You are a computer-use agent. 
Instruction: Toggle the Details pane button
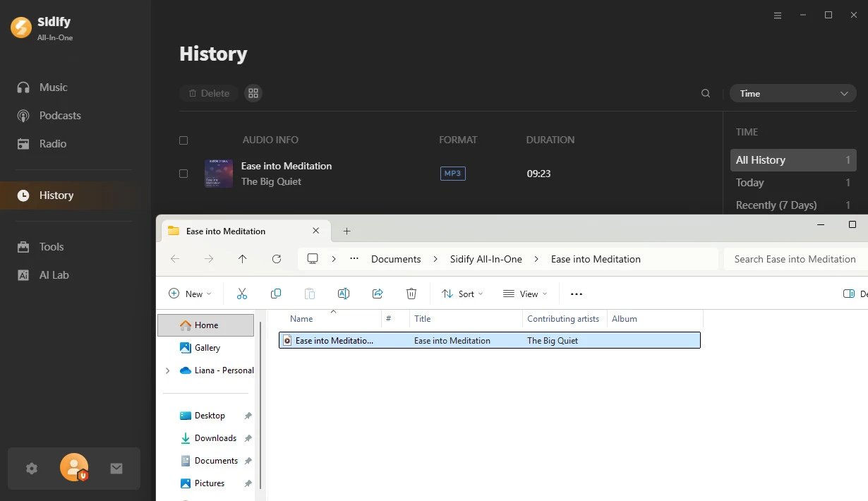coord(855,294)
